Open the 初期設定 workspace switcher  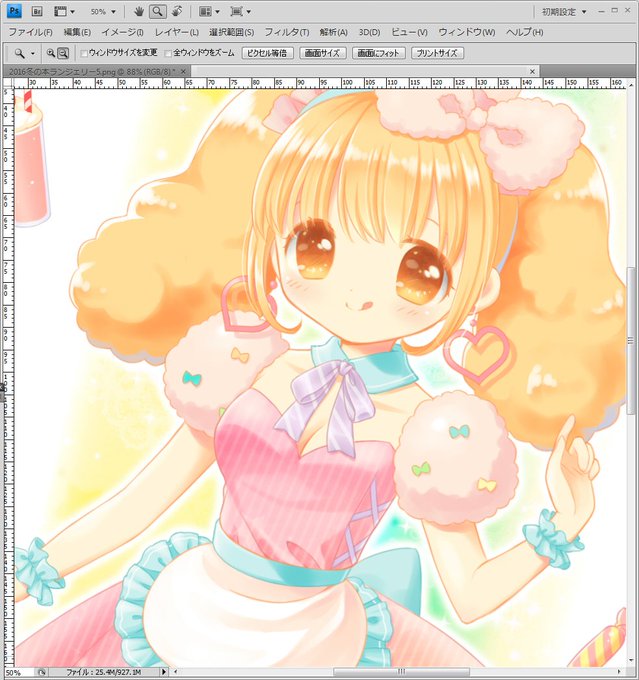(x=564, y=12)
